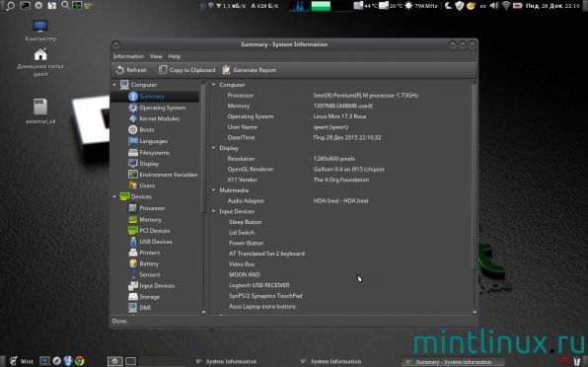Image resolution: width=588 pixels, height=367 pixels.
Task: Click the volume speaker icon in top panel
Action: pyautogui.click(x=494, y=6)
